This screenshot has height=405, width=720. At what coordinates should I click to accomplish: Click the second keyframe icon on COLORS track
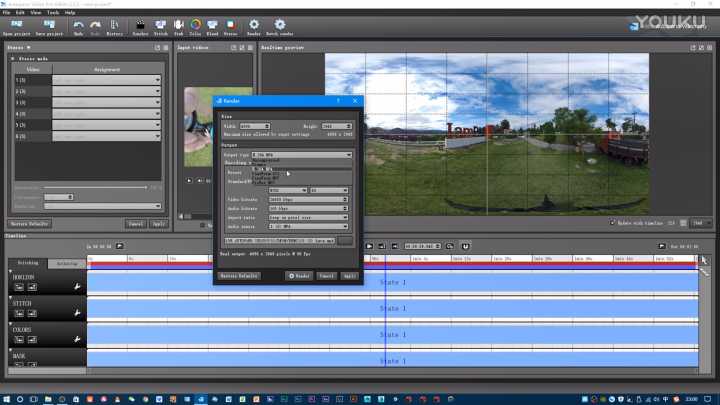32,339
